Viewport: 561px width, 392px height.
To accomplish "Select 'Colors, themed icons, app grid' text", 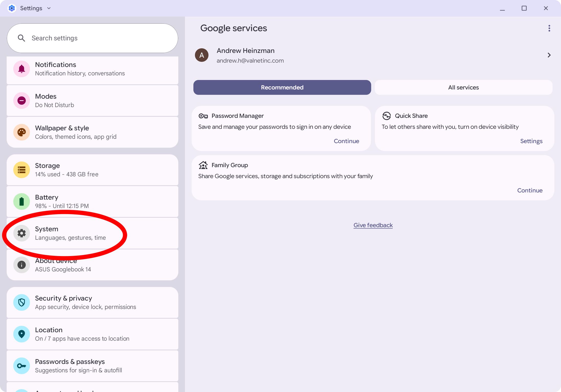I will [76, 137].
